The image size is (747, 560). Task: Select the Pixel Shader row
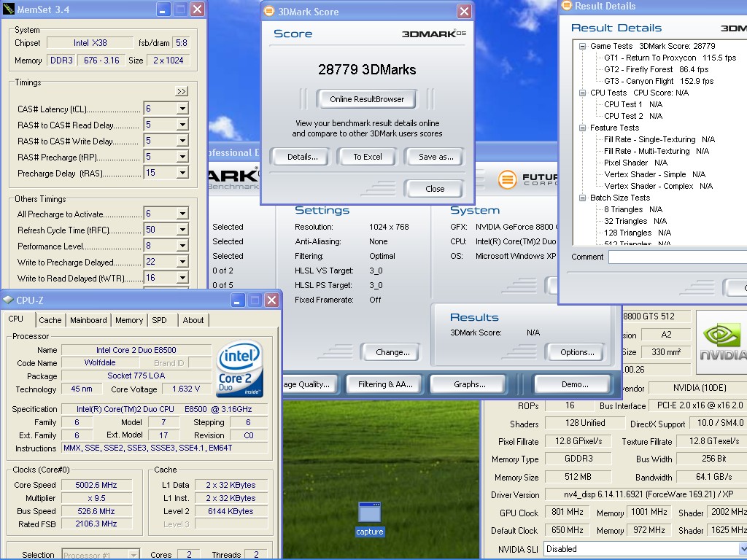(635, 163)
